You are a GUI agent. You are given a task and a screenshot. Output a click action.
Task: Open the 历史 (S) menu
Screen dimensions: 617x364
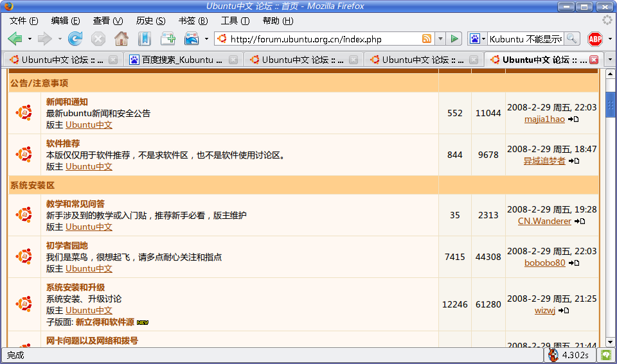[x=150, y=21]
